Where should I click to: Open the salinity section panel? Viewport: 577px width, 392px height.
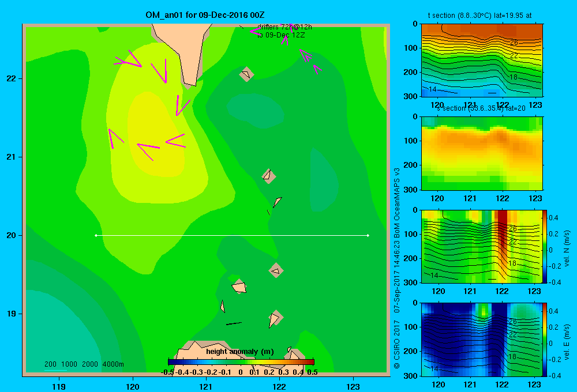tap(482, 153)
